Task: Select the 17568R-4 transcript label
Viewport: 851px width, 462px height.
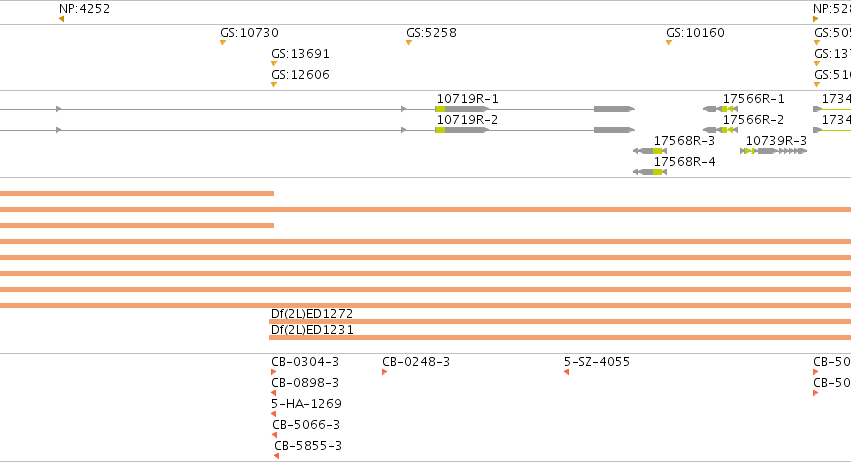Action: pos(684,162)
